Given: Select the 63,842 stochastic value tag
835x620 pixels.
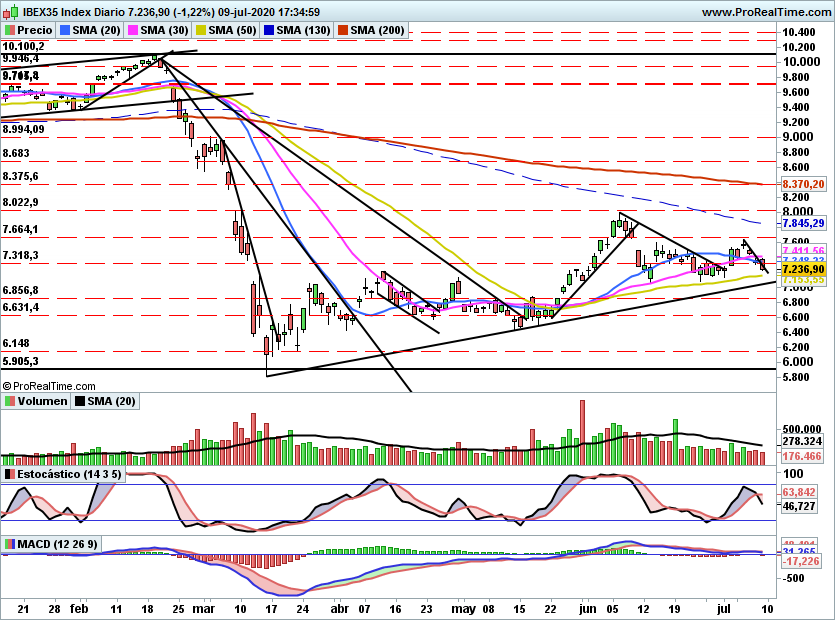Looking at the screenshot, I should tap(799, 492).
